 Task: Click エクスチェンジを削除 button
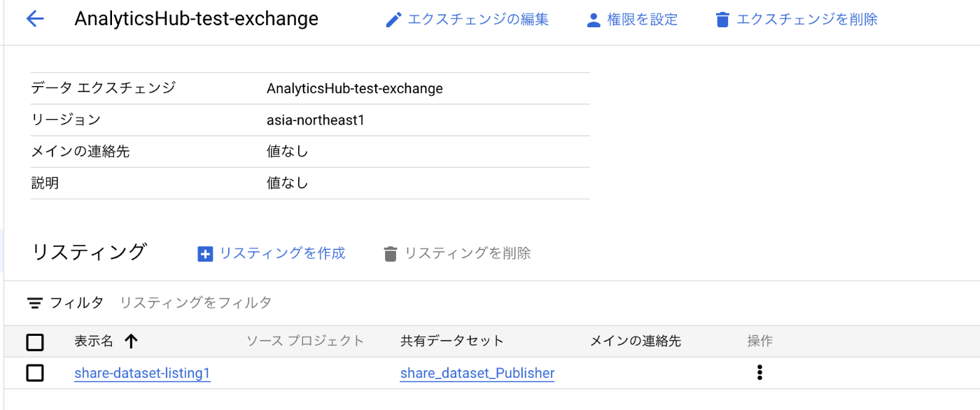coord(797,20)
